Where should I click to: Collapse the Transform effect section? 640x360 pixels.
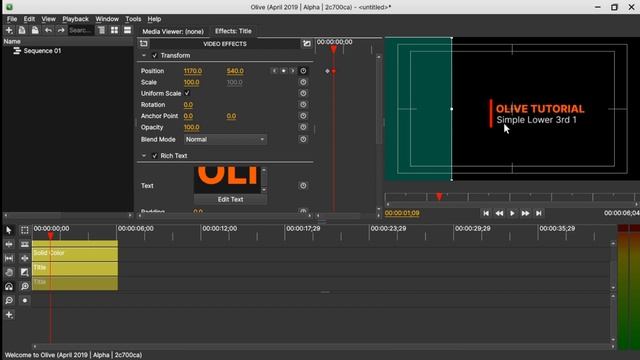(144, 56)
